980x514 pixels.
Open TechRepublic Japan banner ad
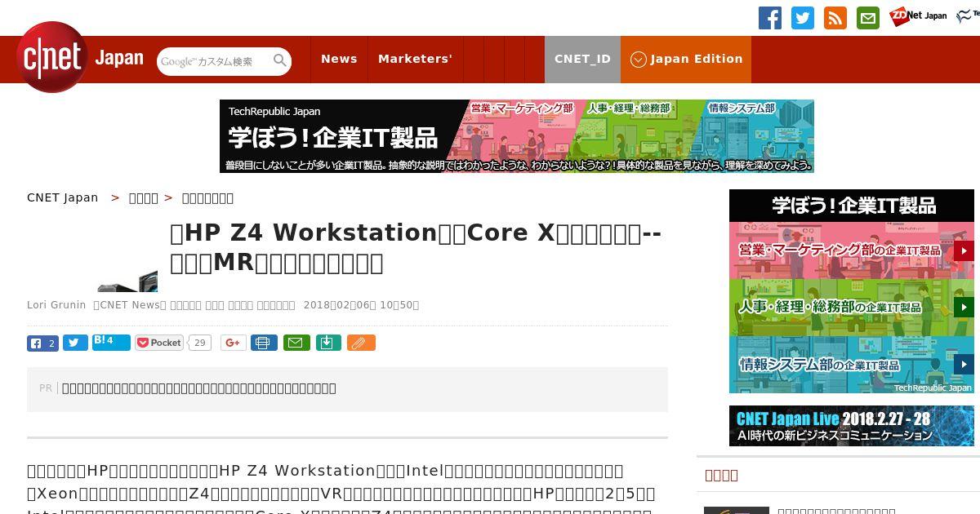coord(517,136)
